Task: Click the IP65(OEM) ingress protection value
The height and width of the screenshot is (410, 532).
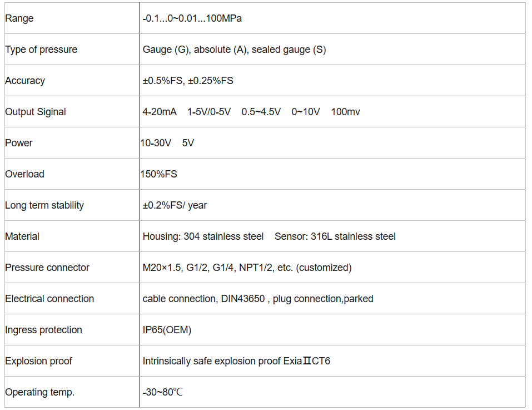Action: (167, 330)
